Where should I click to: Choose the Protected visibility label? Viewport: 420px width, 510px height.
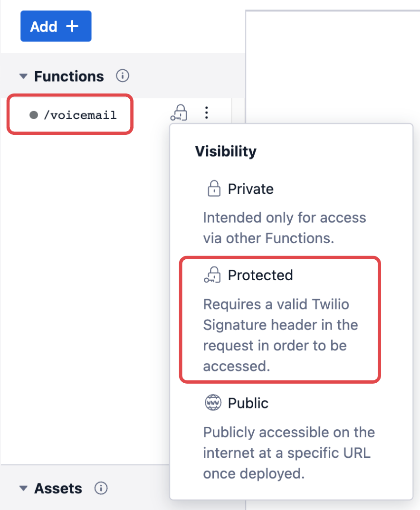(260, 275)
